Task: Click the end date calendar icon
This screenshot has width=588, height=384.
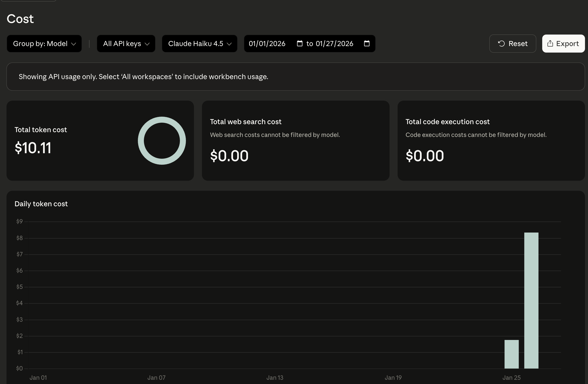Action: point(367,44)
